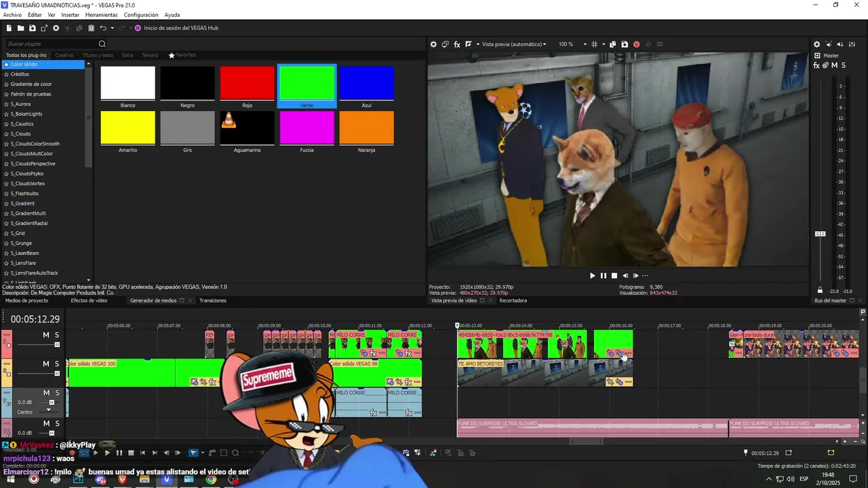Open Master bus settings gear icon
Viewport: 868px width, 488px height.
[816, 44]
